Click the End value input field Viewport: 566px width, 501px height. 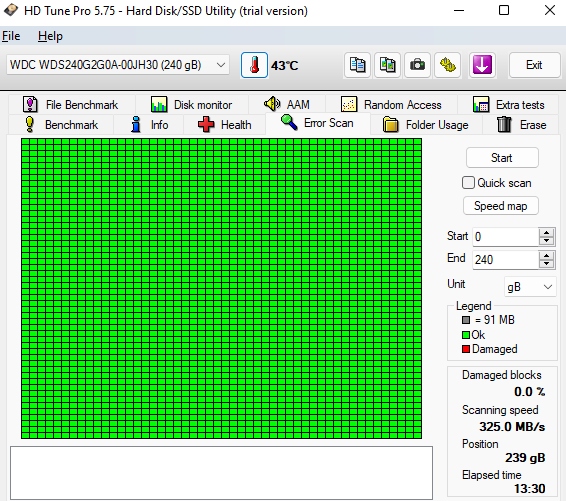505,259
